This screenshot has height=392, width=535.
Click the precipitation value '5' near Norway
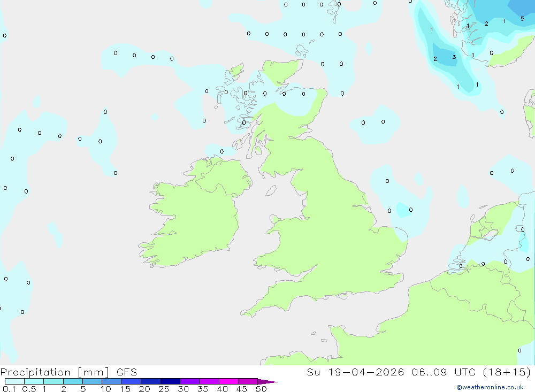(x=522, y=19)
